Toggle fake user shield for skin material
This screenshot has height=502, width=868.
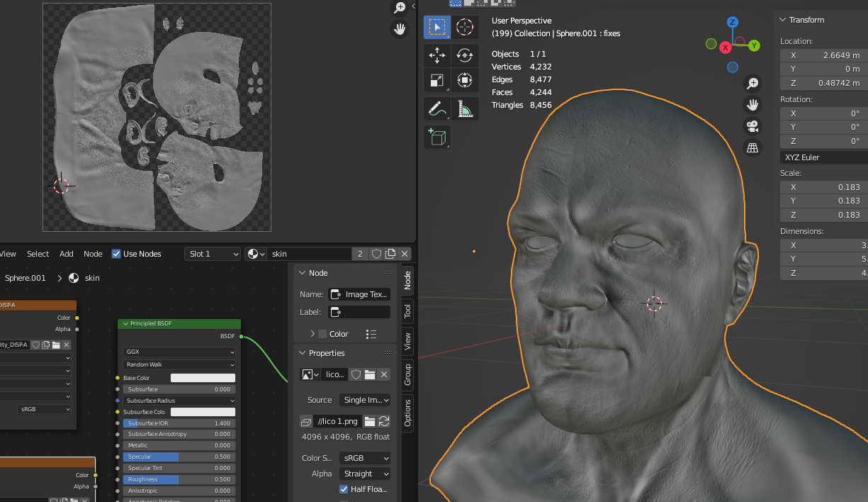[376, 254]
